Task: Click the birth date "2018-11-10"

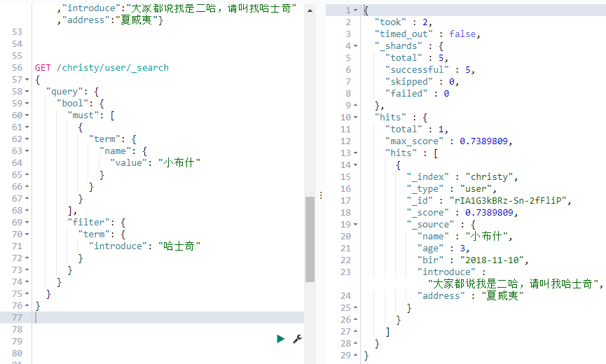Action: pyautogui.click(x=492, y=260)
